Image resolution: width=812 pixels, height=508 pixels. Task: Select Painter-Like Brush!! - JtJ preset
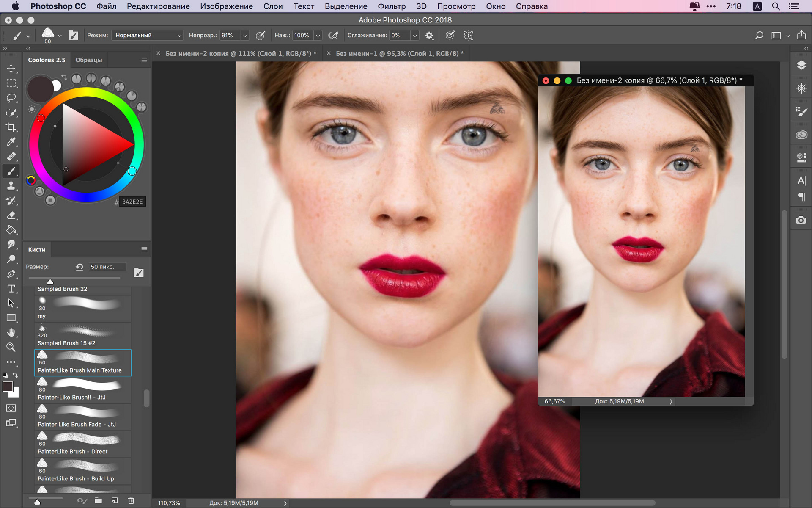[x=83, y=389]
